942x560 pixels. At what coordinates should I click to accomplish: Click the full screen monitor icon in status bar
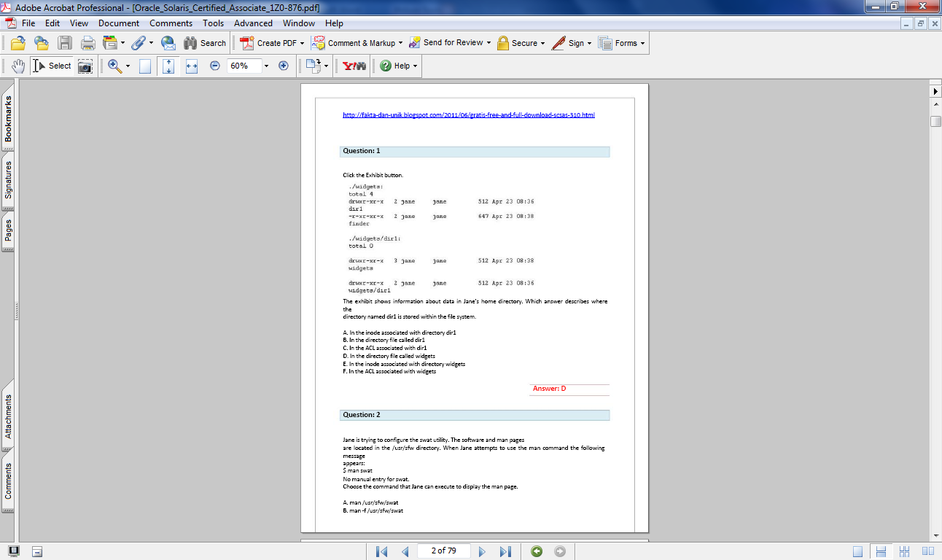(14, 551)
